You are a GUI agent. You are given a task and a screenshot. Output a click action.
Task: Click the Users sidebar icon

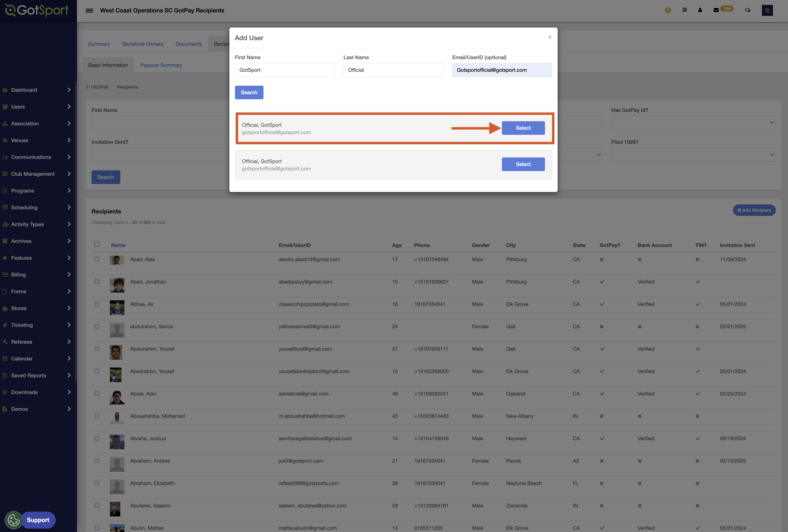pos(5,107)
